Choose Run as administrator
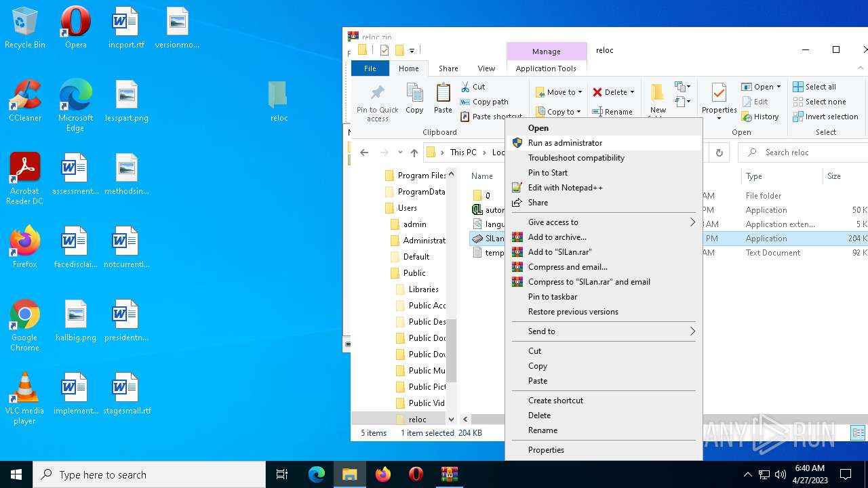Viewport: 868px width, 488px height. tap(604, 143)
